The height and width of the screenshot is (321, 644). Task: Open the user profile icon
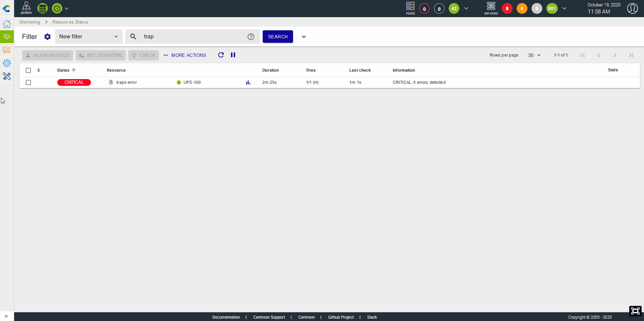632,8
